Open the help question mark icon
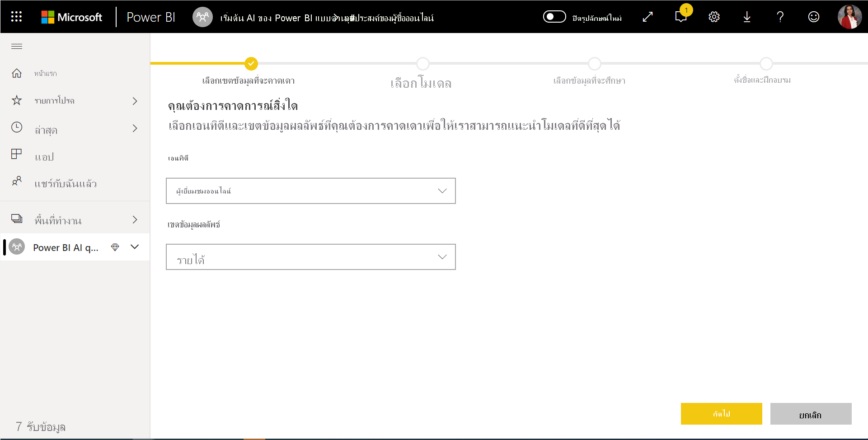Screen dimensions: 868x440 (x=780, y=17)
